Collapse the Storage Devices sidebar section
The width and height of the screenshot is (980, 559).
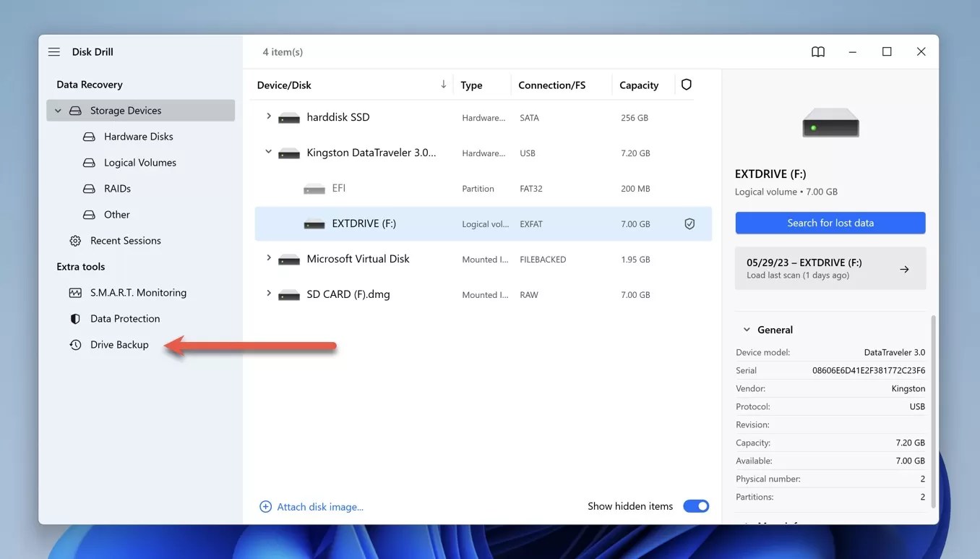pos(58,111)
